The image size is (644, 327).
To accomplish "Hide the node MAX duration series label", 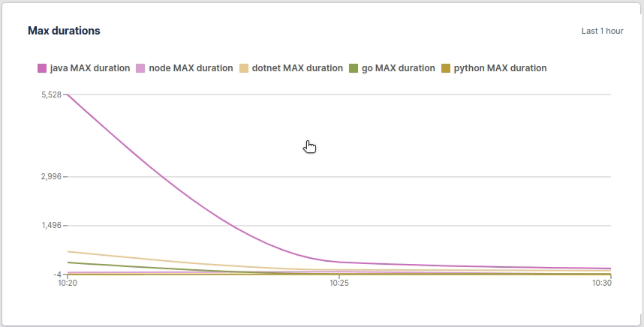I will (191, 68).
